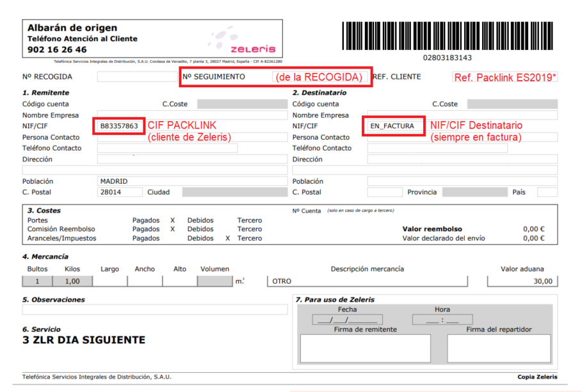Select the 'Teléfono Atención al Cliente' line
The width and height of the screenshot is (582, 392).
click(x=83, y=38)
